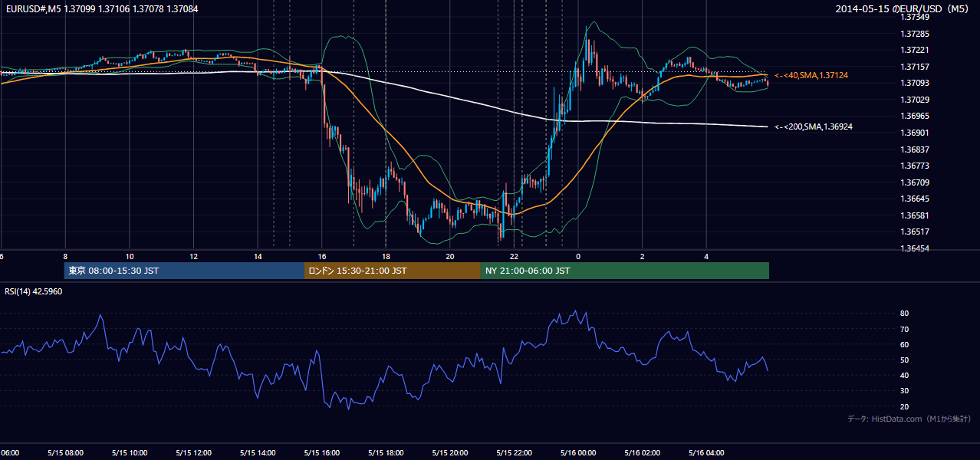
Task: Click hour label 16 under the price chart
Action: point(322,256)
